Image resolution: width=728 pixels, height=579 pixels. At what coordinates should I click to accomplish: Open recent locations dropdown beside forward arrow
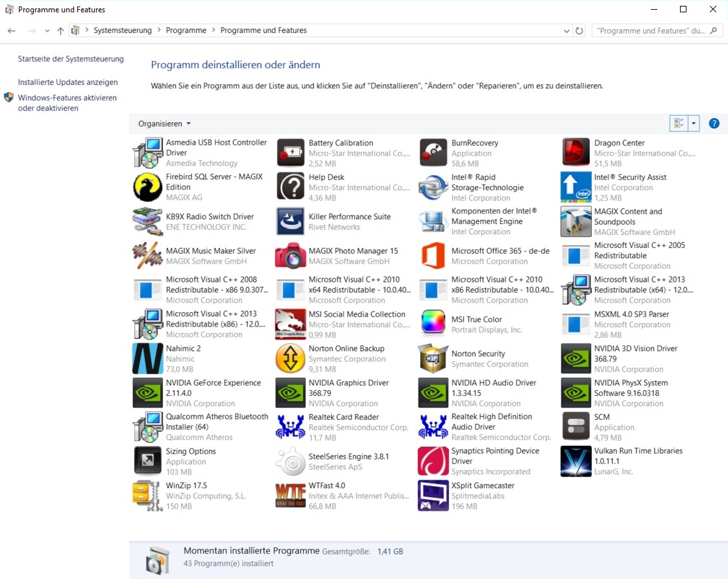[x=47, y=31]
